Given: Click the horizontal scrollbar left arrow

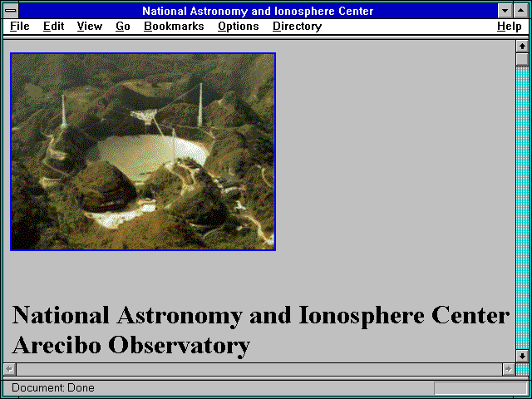Looking at the screenshot, I should (10, 369).
